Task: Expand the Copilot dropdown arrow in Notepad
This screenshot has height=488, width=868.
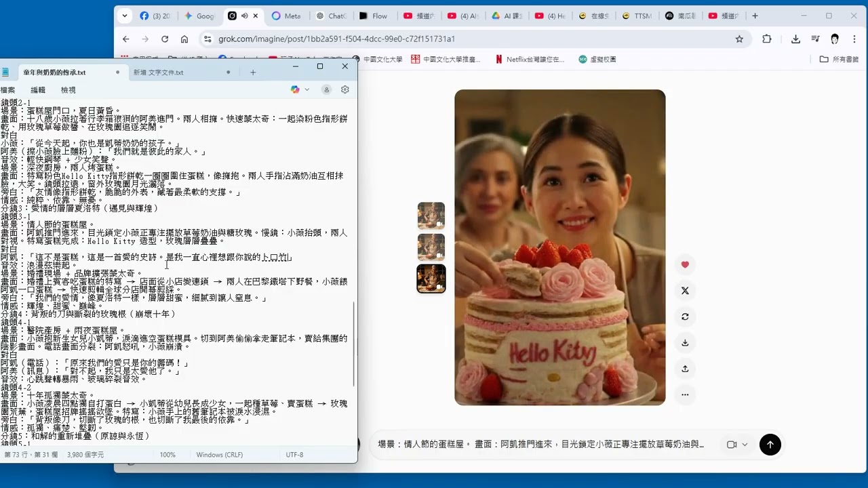Action: point(307,89)
